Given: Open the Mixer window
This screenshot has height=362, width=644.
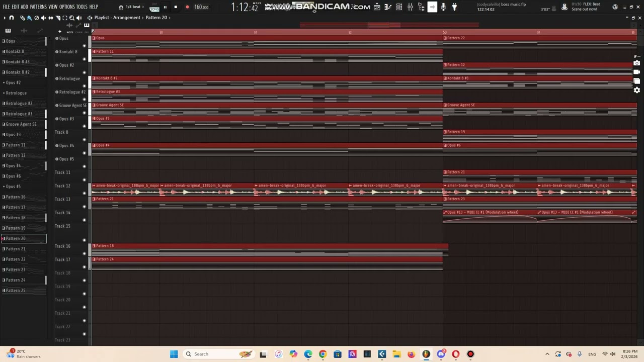Looking at the screenshot, I should pos(410,7).
